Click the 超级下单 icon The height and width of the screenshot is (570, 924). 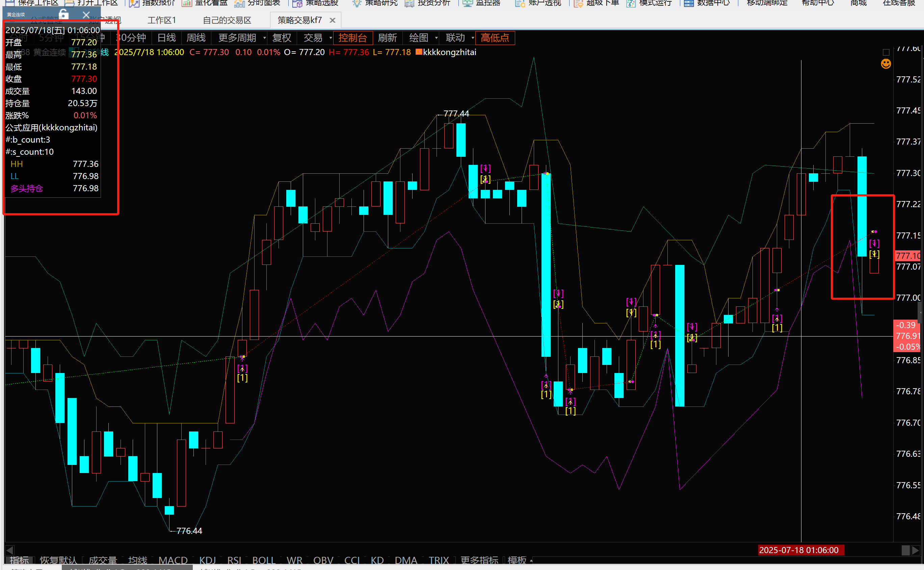point(578,3)
